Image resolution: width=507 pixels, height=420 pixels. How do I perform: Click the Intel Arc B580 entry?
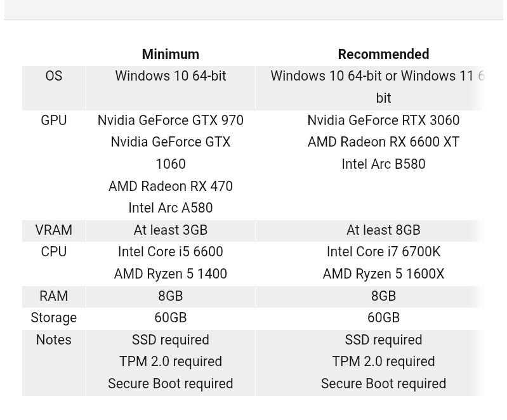(383, 164)
